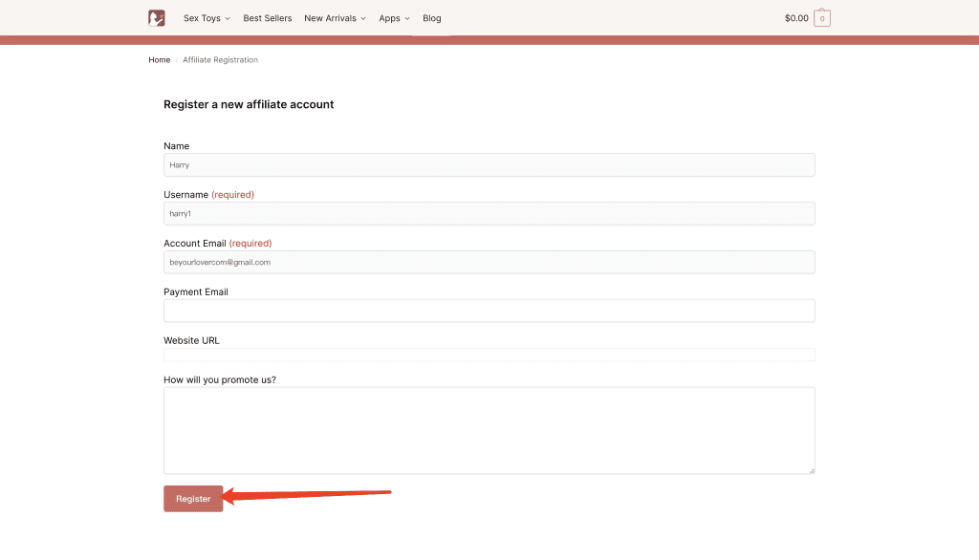This screenshot has height=560, width=979.
Task: Click the $0.00 cart total link
Action: (x=796, y=18)
